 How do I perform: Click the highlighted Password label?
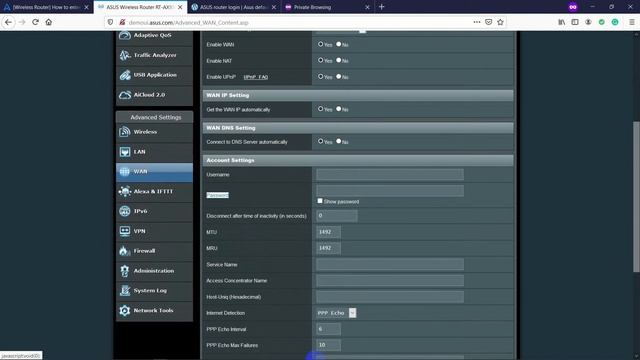(218, 195)
